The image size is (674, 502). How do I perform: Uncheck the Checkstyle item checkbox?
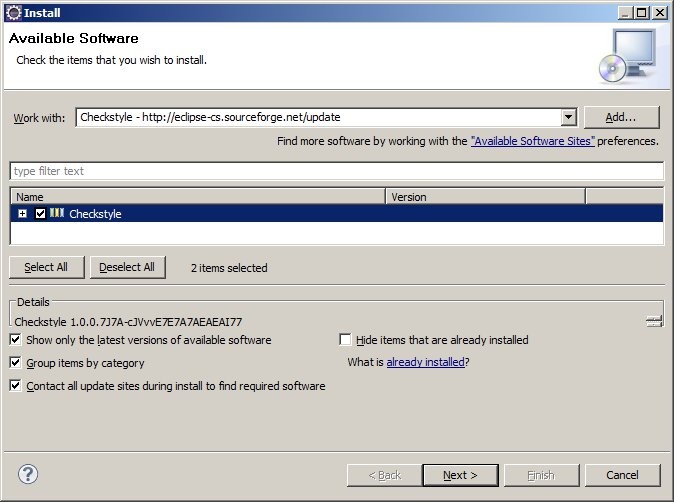[x=40, y=214]
